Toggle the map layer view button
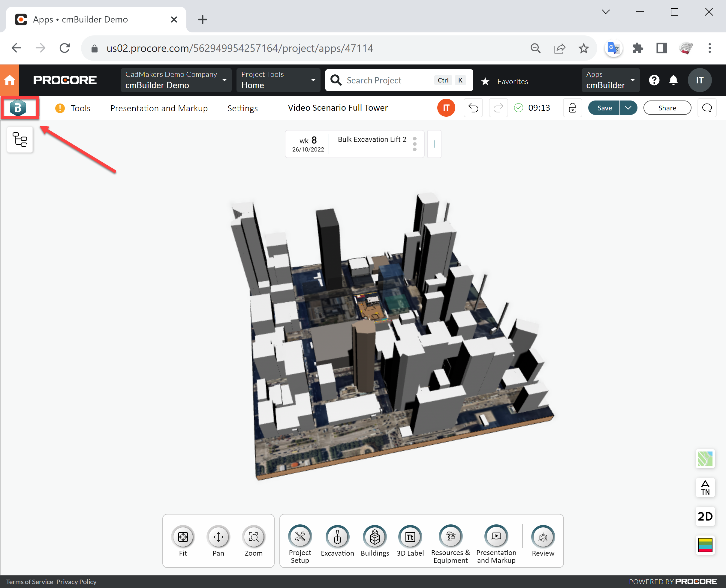 tap(705, 459)
